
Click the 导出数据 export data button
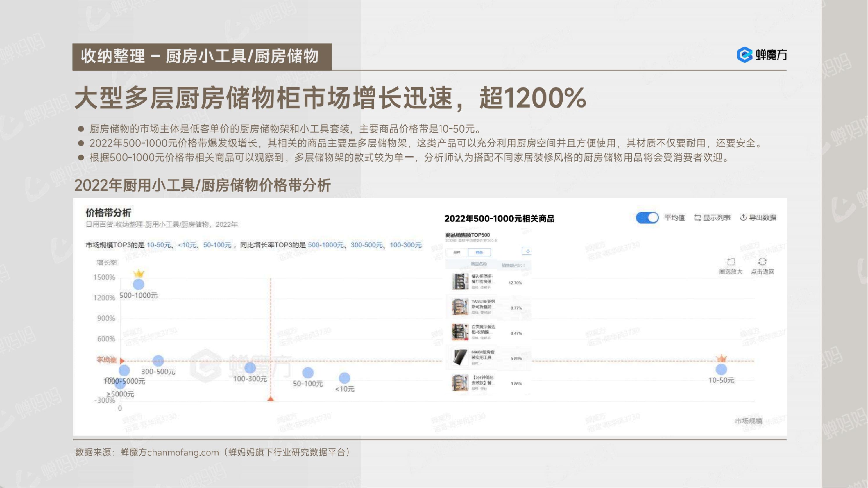[x=758, y=218]
